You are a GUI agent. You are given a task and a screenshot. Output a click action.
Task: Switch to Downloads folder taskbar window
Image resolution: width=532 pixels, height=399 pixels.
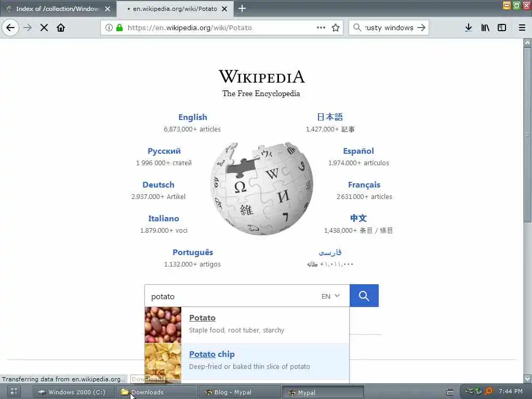pos(157,392)
